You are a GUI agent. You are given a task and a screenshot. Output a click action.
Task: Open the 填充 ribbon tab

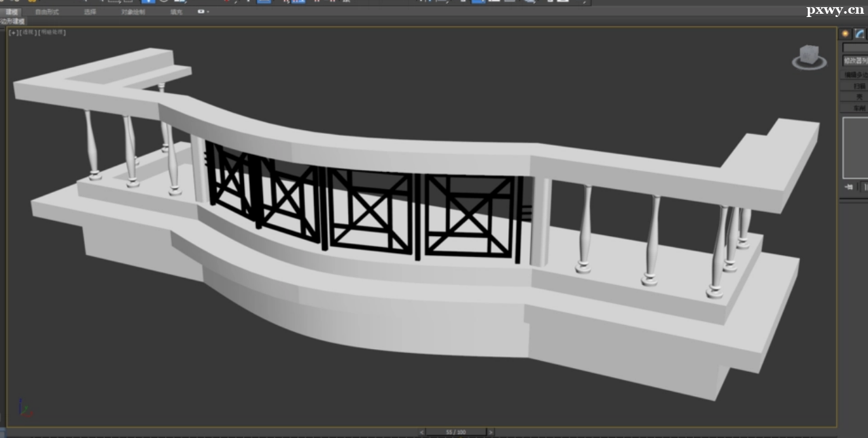(x=176, y=12)
